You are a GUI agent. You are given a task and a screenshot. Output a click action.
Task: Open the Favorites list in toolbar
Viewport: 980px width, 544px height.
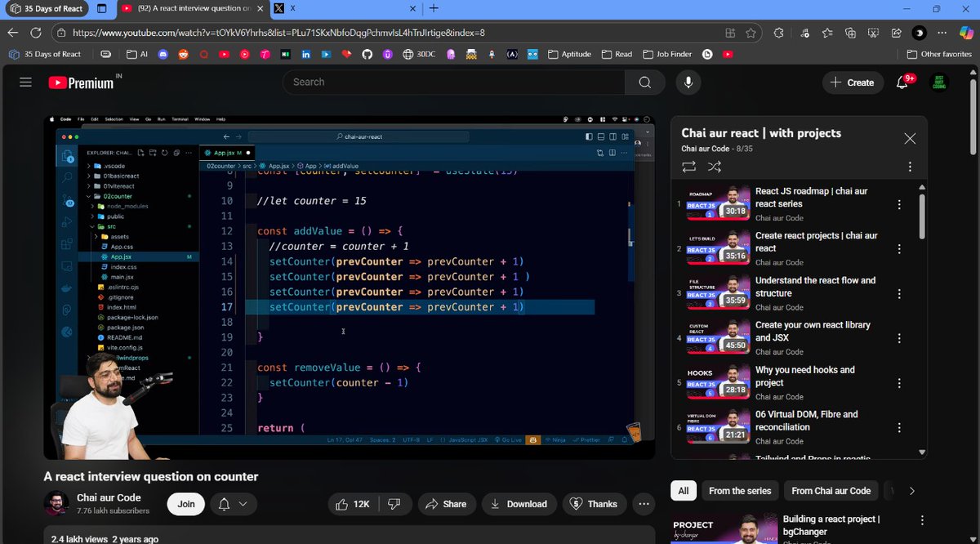point(827,33)
